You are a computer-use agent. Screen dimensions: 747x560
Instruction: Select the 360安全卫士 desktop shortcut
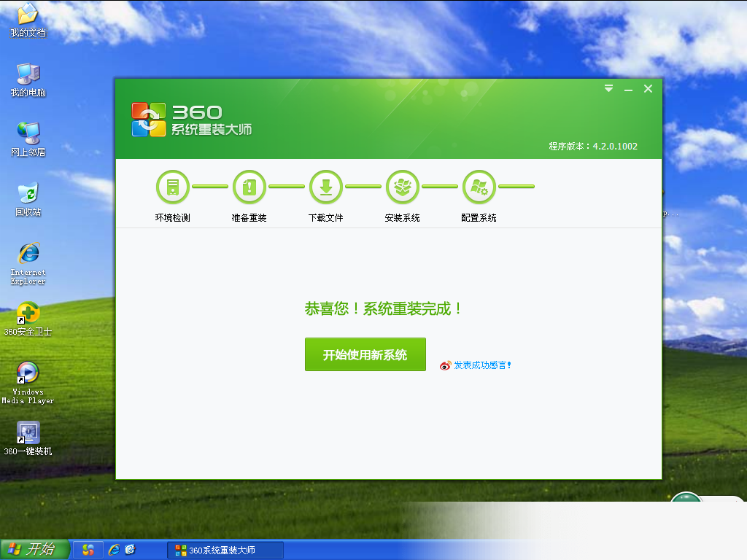click(28, 319)
